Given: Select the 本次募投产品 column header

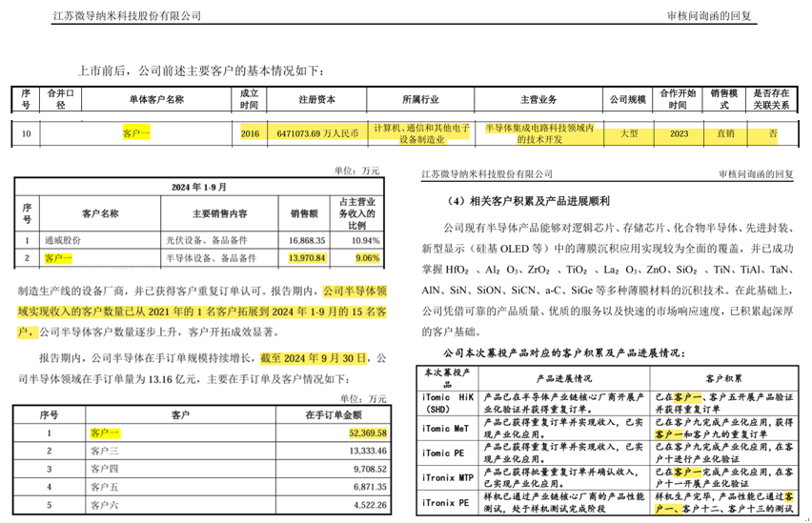Looking at the screenshot, I should (x=447, y=378).
